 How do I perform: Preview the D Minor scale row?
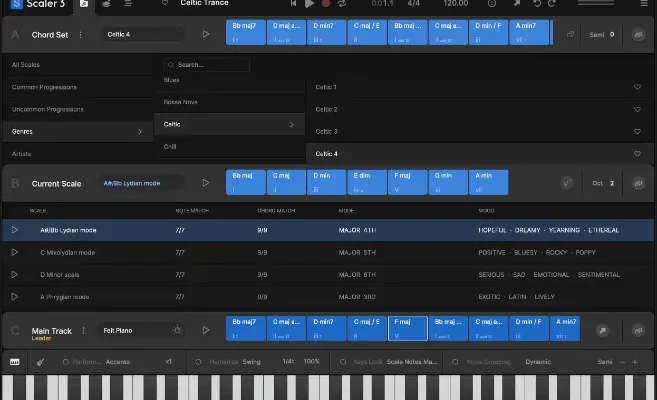tap(15, 274)
